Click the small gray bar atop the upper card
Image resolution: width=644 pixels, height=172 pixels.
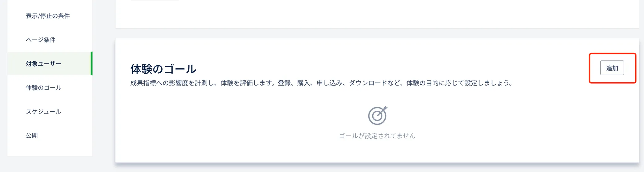pos(154,0)
